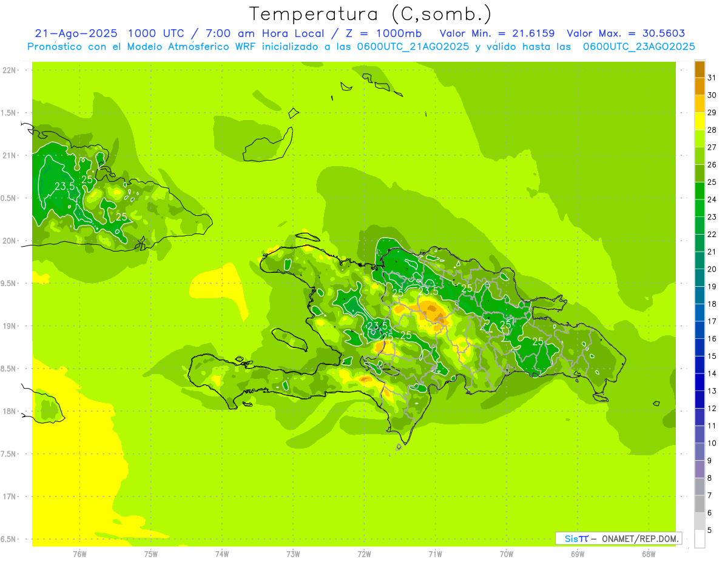The image size is (728, 562).
Task: Pick white legend swatch below 5
Action: click(x=699, y=538)
